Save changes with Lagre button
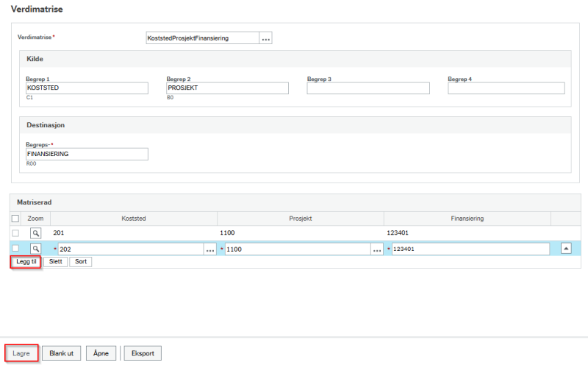 (x=21, y=353)
